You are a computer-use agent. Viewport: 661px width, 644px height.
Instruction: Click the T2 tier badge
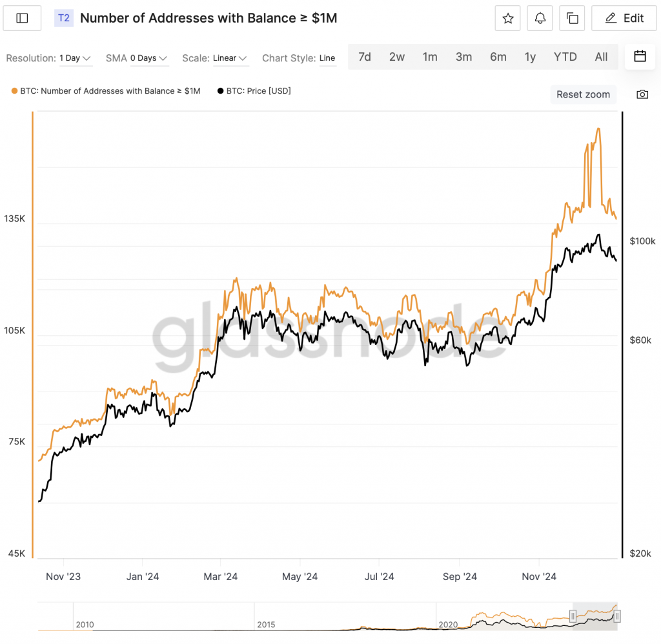click(x=64, y=18)
